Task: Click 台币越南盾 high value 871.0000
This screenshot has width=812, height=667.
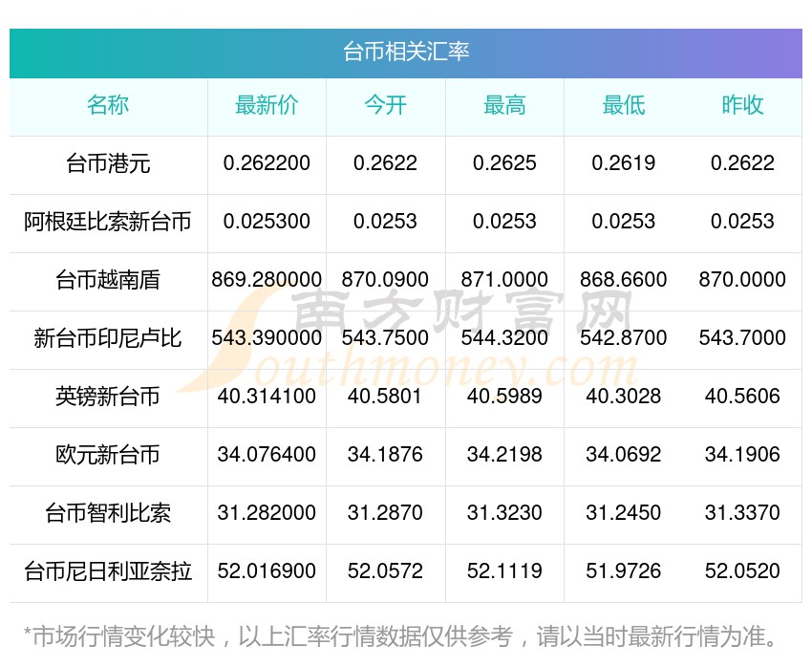Action: [x=504, y=280]
